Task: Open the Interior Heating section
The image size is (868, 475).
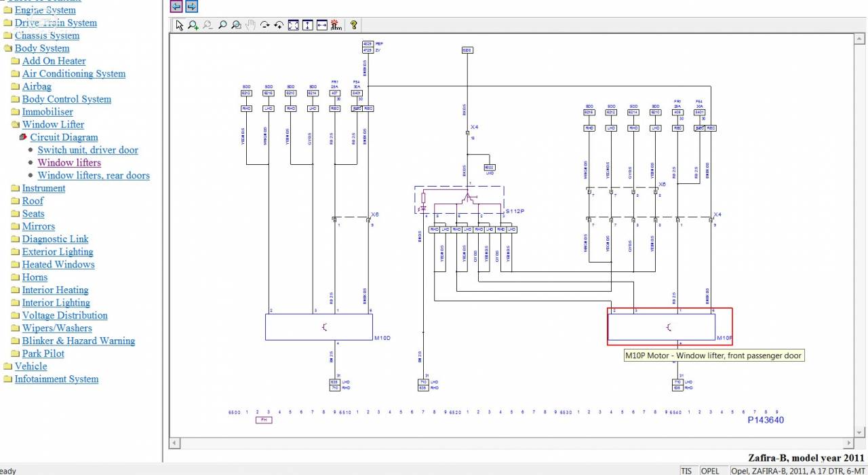Action: (x=56, y=290)
